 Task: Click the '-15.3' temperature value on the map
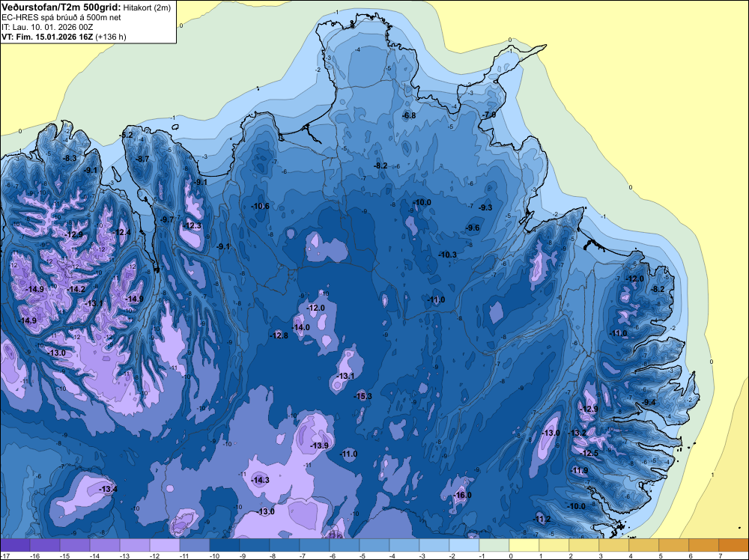click(363, 396)
